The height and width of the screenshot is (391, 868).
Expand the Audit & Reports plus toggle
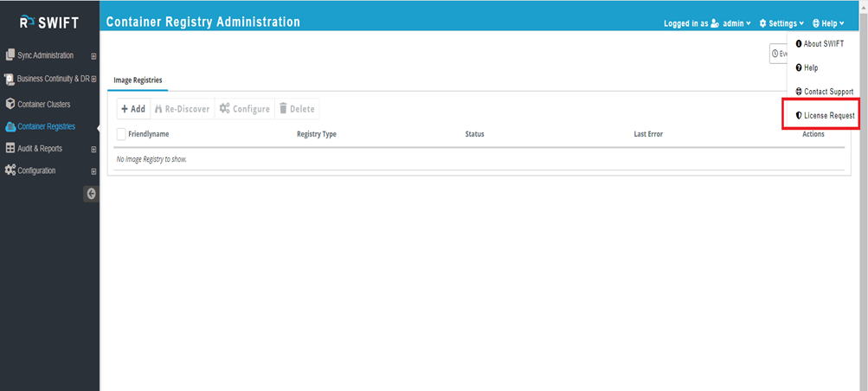(93, 150)
